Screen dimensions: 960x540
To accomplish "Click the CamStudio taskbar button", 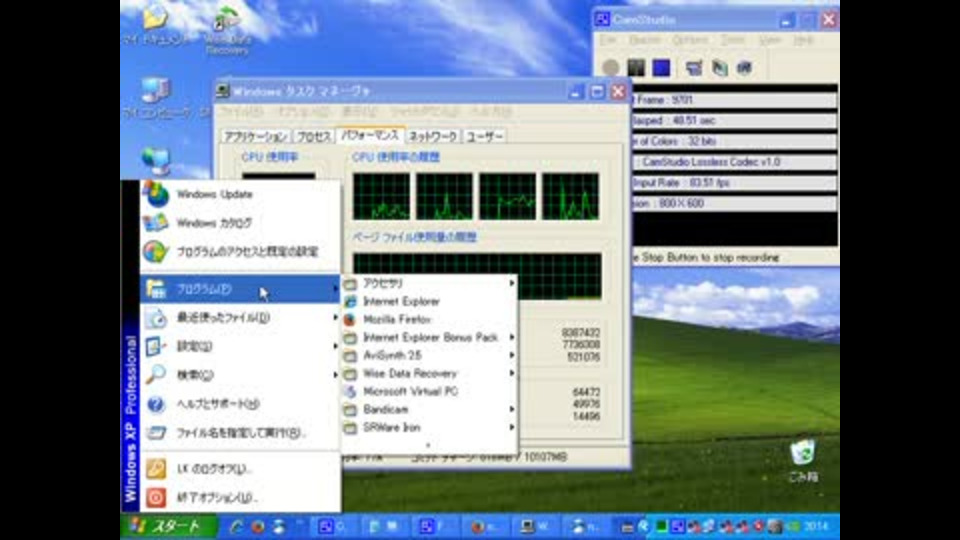I will coord(335,527).
